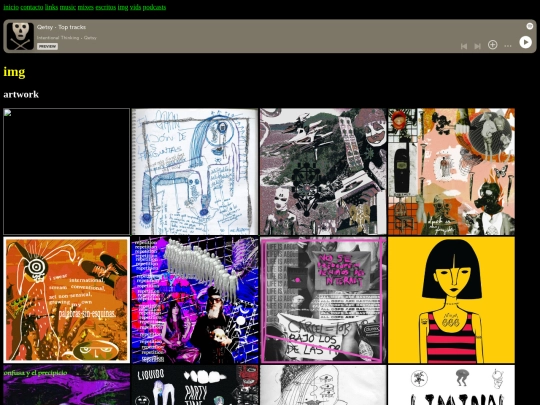Open the 'Liquido Party' black artwork
Screen dimensions: 540x405
(x=195, y=385)
